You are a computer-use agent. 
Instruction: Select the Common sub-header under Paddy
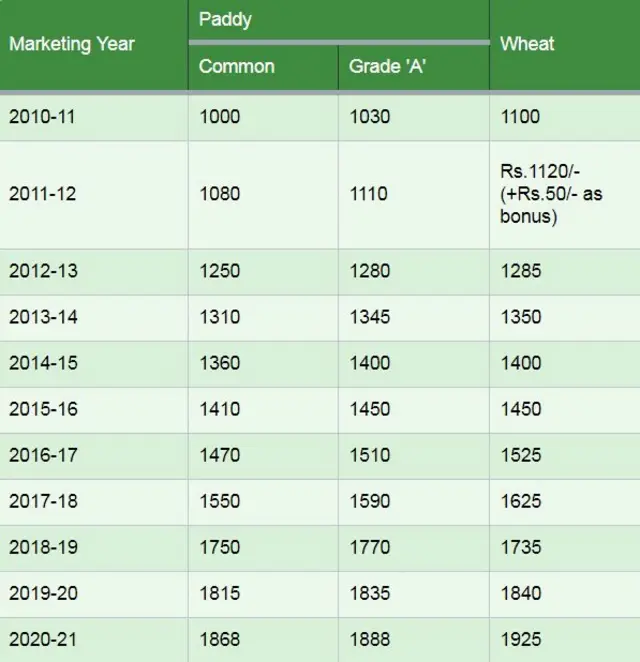coord(236,67)
